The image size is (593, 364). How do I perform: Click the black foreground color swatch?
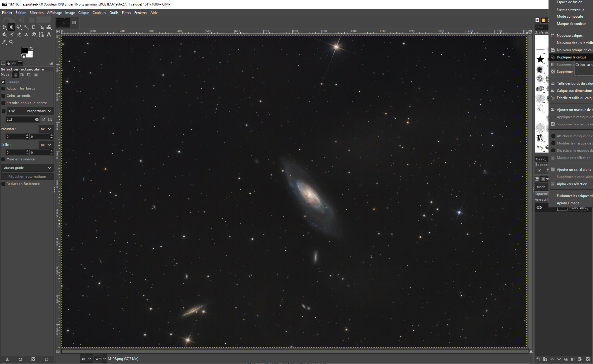pyautogui.click(x=24, y=50)
